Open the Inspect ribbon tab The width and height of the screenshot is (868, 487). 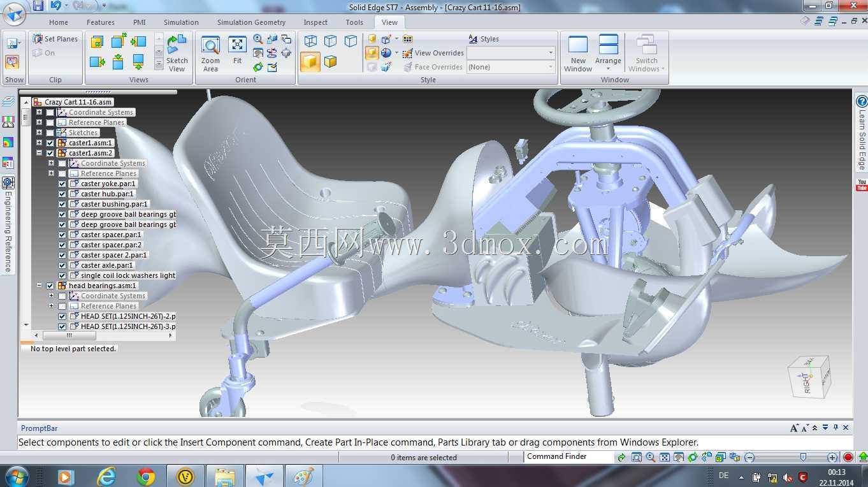click(x=315, y=22)
